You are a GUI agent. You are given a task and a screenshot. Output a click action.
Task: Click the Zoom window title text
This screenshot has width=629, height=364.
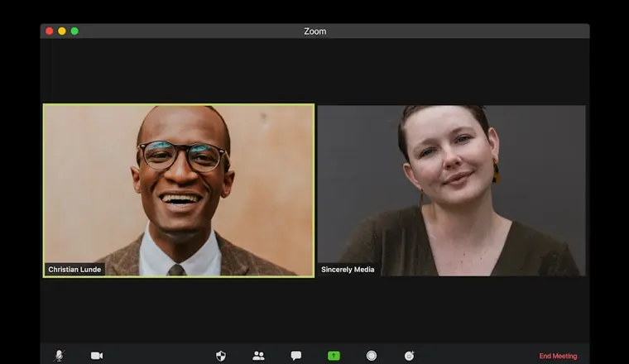[x=314, y=31]
